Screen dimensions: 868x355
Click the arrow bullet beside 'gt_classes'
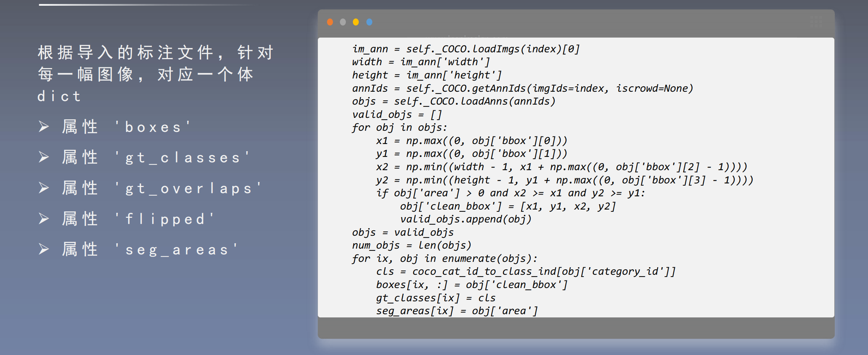pos(44,157)
